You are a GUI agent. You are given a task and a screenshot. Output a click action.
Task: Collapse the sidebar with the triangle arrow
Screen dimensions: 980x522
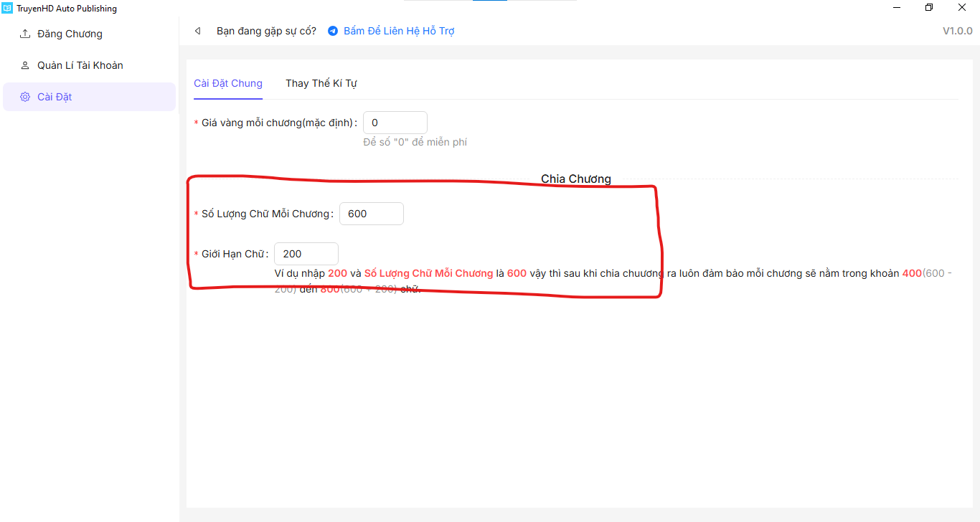pyautogui.click(x=197, y=31)
